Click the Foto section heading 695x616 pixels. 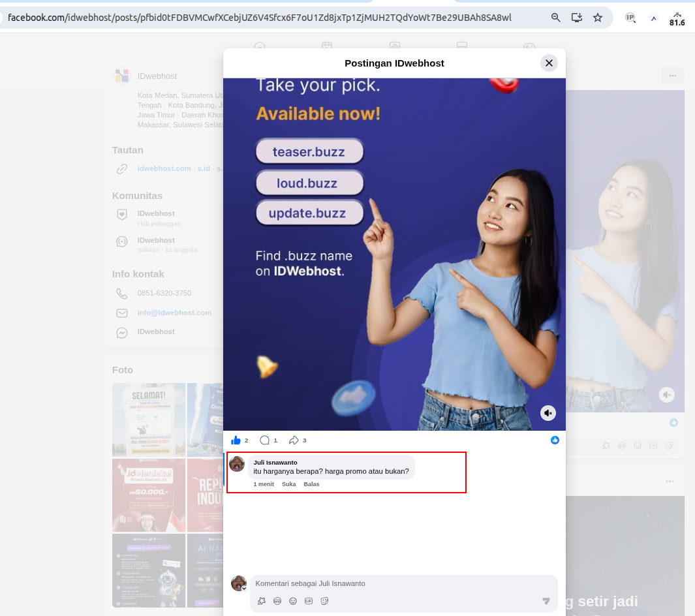122,369
